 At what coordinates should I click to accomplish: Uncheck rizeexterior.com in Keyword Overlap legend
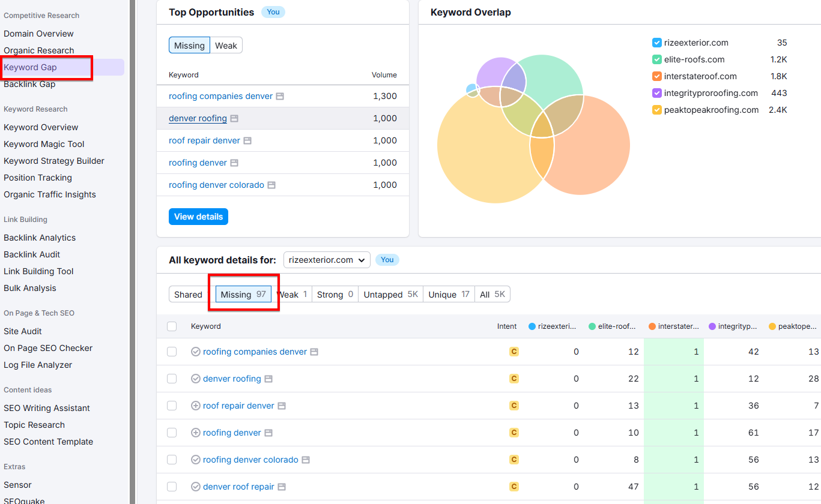pyautogui.click(x=657, y=43)
